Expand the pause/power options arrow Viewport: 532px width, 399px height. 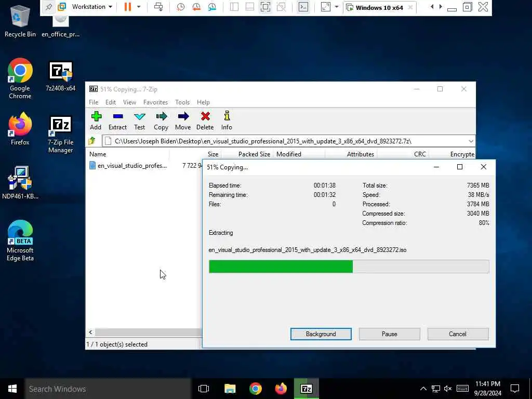point(138,7)
